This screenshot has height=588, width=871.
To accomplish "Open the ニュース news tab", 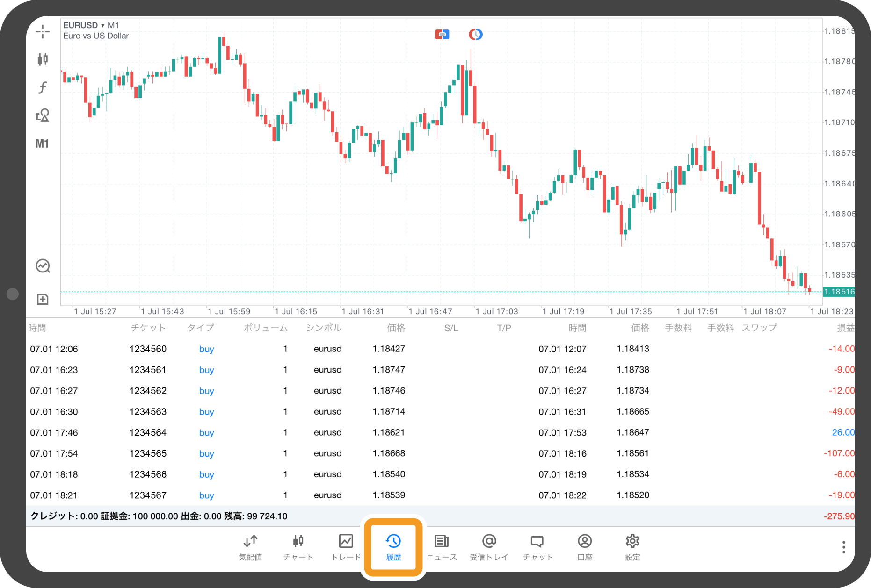I will point(442,547).
